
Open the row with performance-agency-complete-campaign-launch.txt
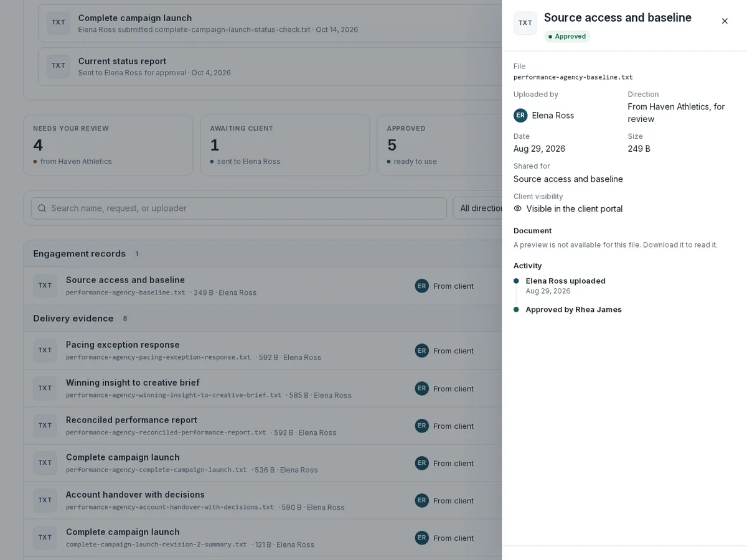pyautogui.click(x=263, y=464)
